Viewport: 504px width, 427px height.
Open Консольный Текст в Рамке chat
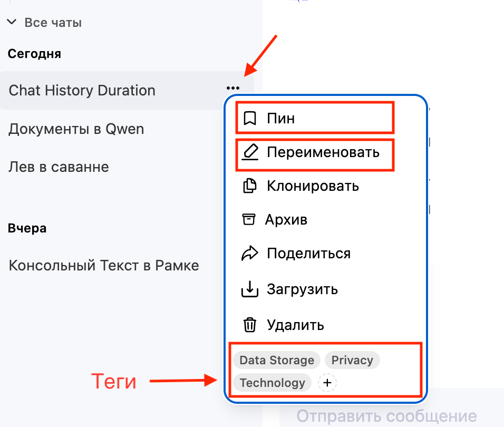[104, 265]
